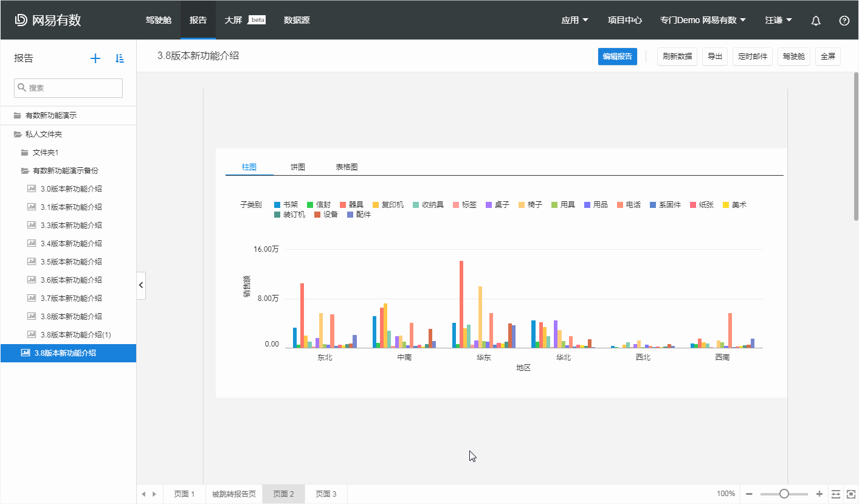Click the fit-to-width icon in the status bar
The image size is (859, 504).
point(836,494)
